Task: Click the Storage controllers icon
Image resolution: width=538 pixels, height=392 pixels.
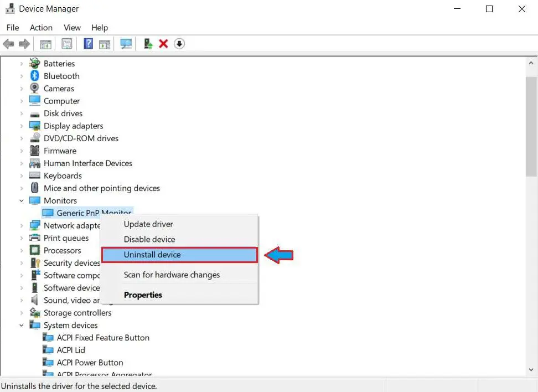Action: 35,312
